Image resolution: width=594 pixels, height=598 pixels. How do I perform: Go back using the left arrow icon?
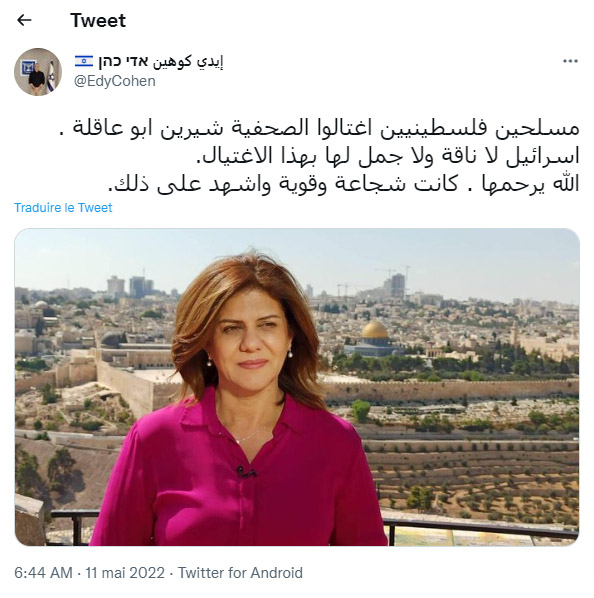pyautogui.click(x=24, y=20)
